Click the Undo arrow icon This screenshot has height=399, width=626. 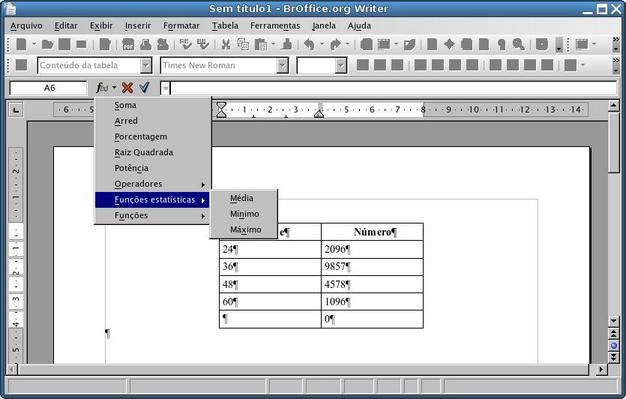pos(309,44)
